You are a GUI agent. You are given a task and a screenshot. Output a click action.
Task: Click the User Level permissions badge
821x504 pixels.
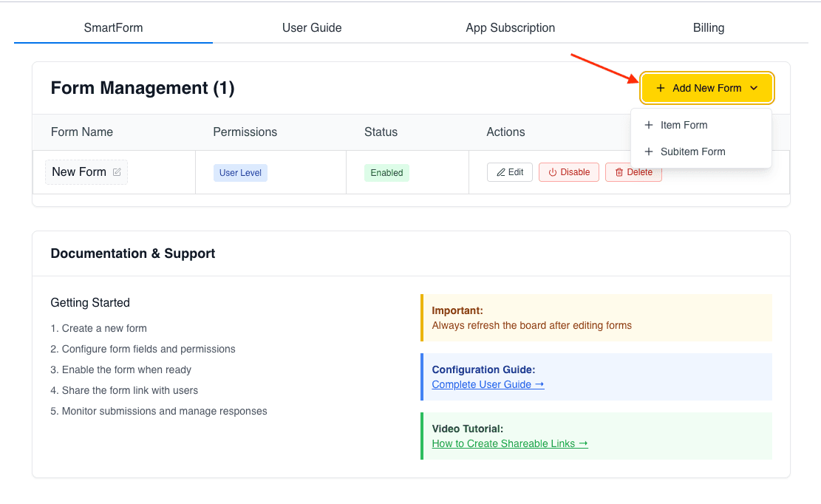coord(240,173)
